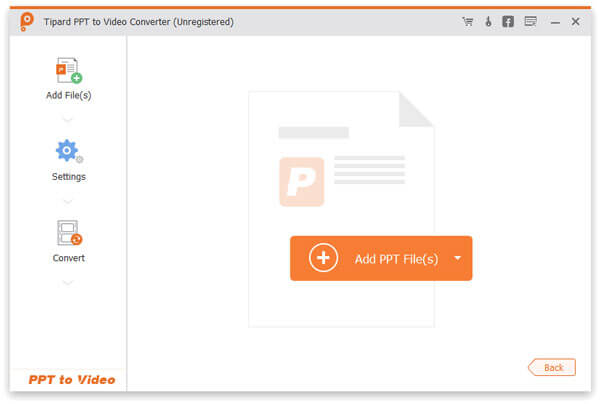Screen dimensions: 600x404
Task: Click the chevron below Add File(s)
Action: click(68, 120)
